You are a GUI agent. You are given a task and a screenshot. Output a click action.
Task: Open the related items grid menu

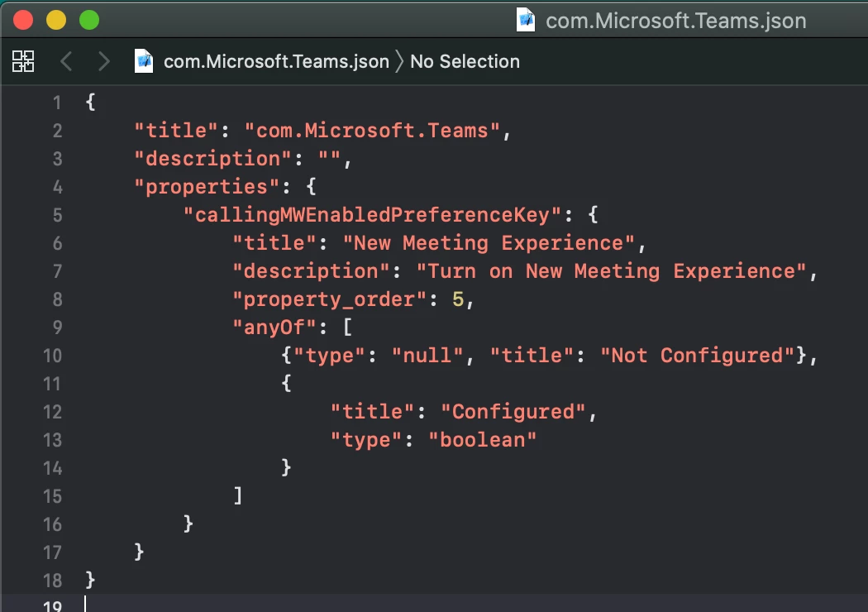pos(23,61)
